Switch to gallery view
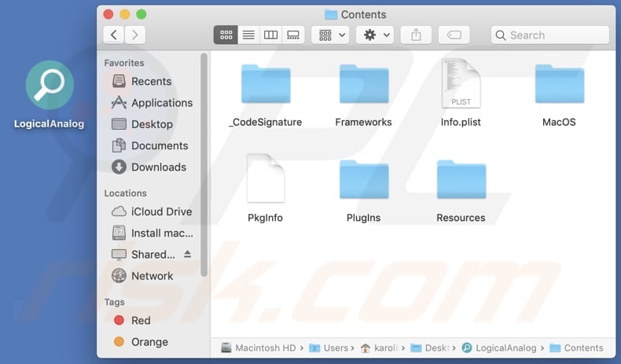 point(293,35)
